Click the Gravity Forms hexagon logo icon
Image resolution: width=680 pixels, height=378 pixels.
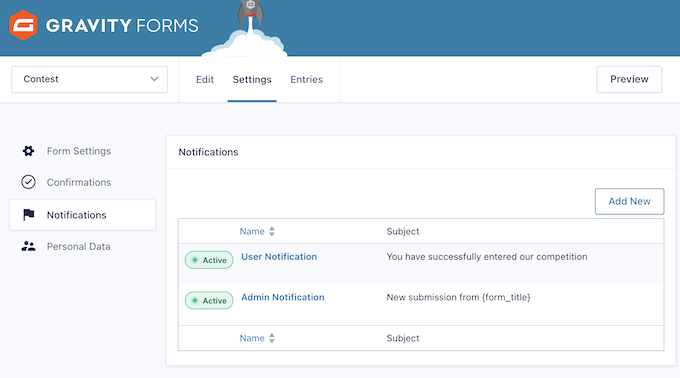tap(23, 25)
